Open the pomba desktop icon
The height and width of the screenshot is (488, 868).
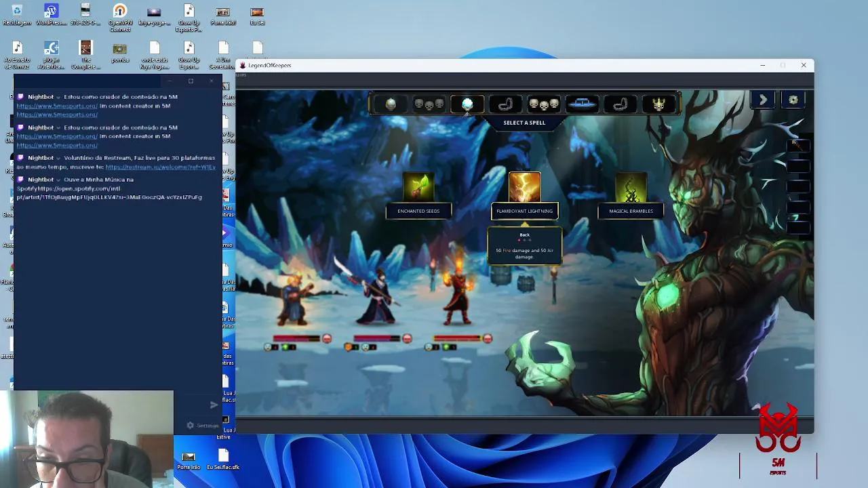click(120, 53)
